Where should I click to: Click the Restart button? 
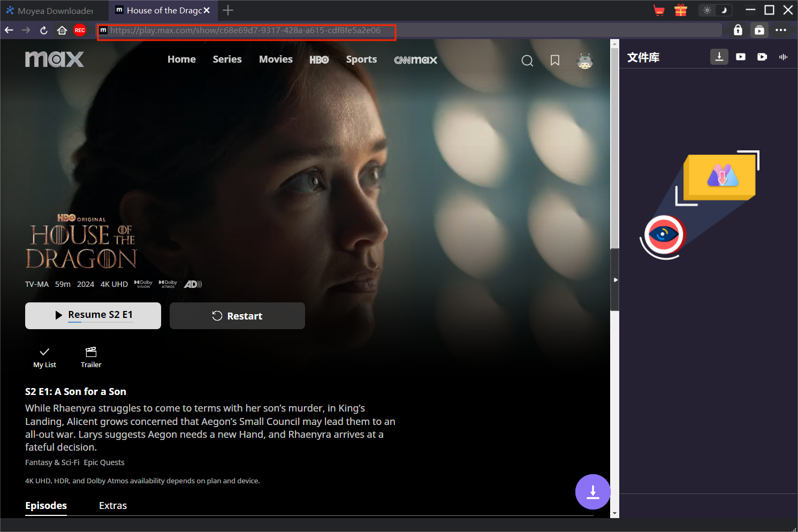[237, 316]
